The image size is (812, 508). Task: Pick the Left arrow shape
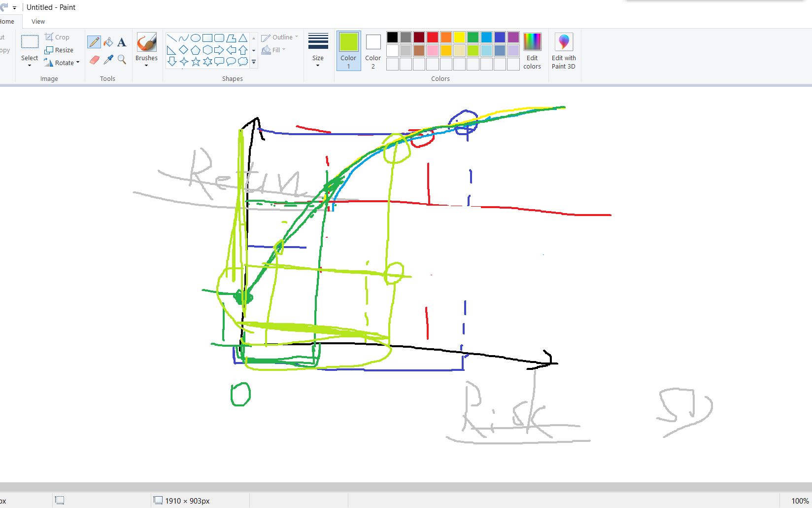coord(231,50)
